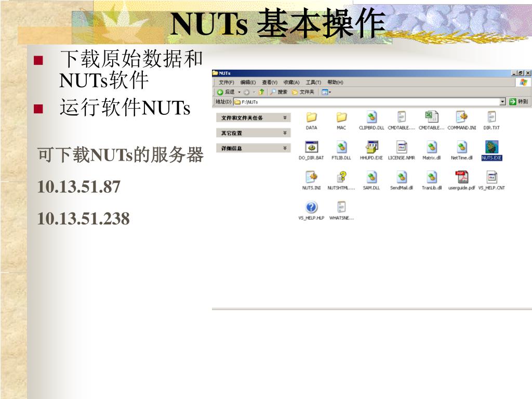Expand the 其它位置 panel
The height and width of the screenshot is (399, 532).
point(254,133)
